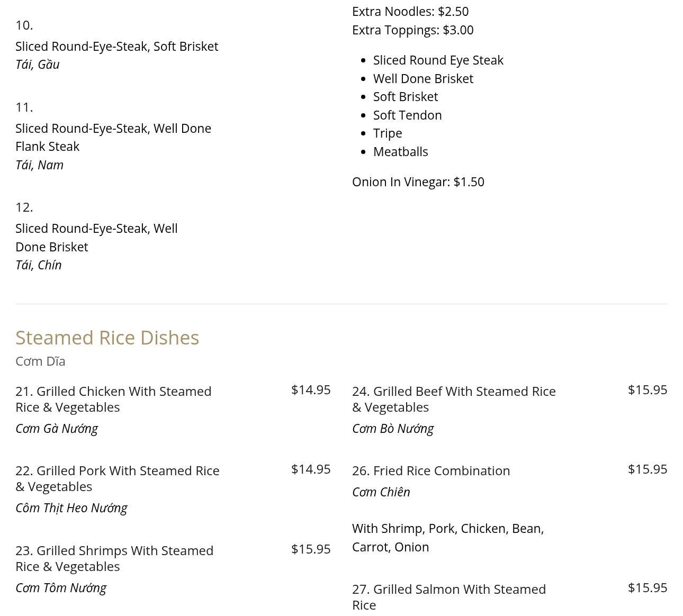Screen dimensions: 683x616
Task: Click the Cơm Chiên Vietnamese name
Action: [x=381, y=492]
